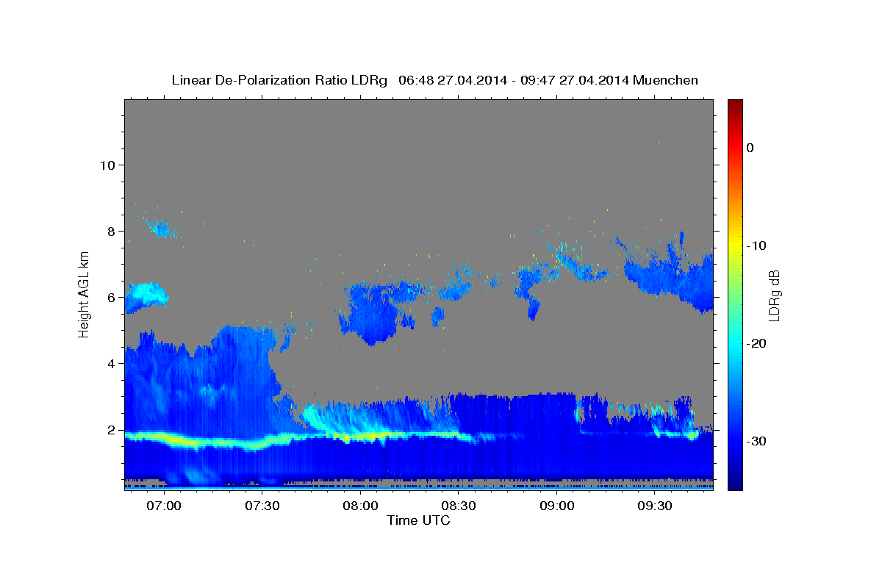The height and width of the screenshot is (588, 882).
Task: Click the 'Time UTC' x-axis label
Action: coord(419,520)
